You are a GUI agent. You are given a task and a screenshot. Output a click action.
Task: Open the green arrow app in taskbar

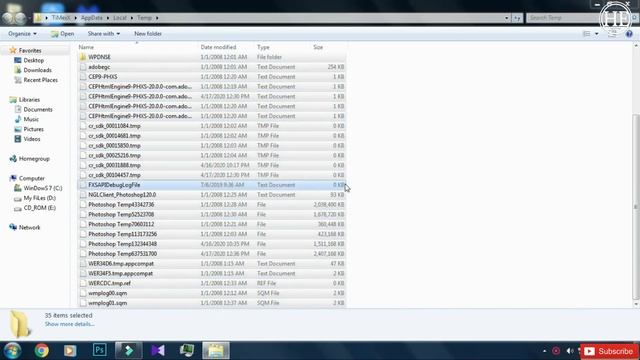coord(129,351)
